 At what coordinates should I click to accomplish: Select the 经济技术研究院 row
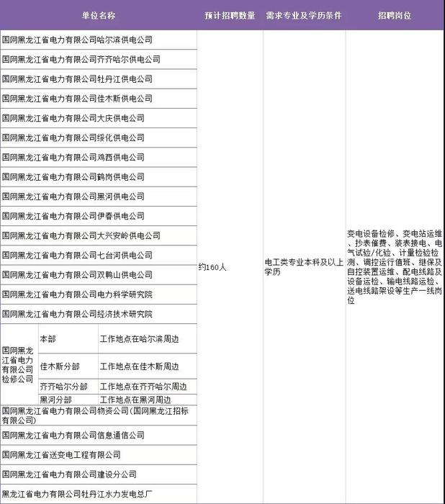99,314
